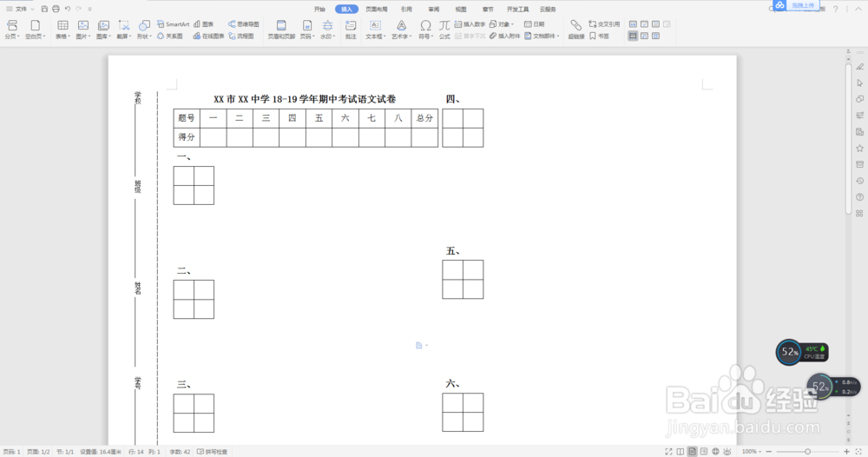Open the Help question mark button
This screenshot has height=457, width=868.
[x=835, y=9]
